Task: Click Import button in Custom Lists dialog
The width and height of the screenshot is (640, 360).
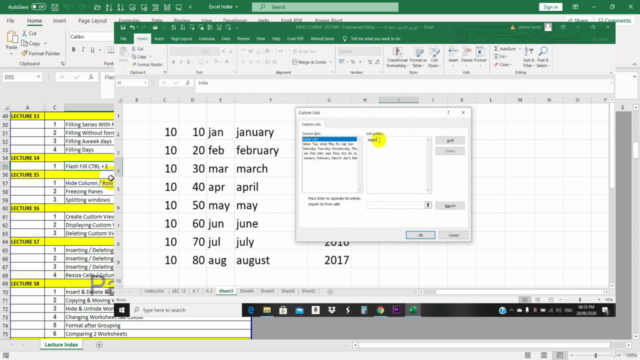Action: [x=450, y=206]
